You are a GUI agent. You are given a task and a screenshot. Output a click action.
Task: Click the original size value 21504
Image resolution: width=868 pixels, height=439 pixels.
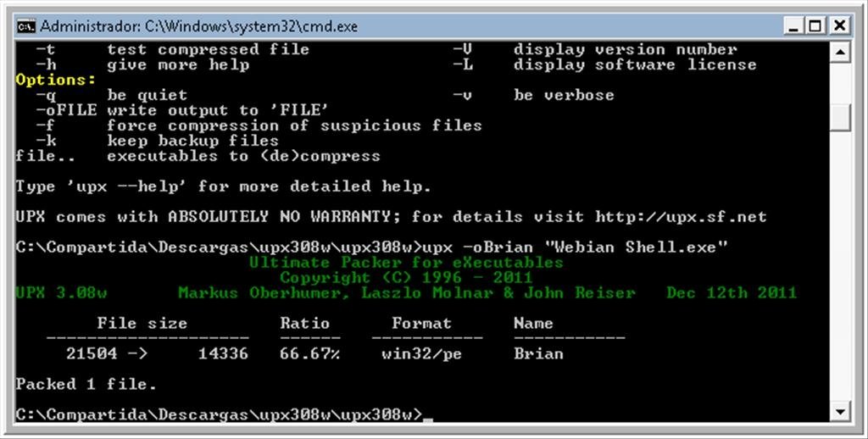[x=92, y=353]
